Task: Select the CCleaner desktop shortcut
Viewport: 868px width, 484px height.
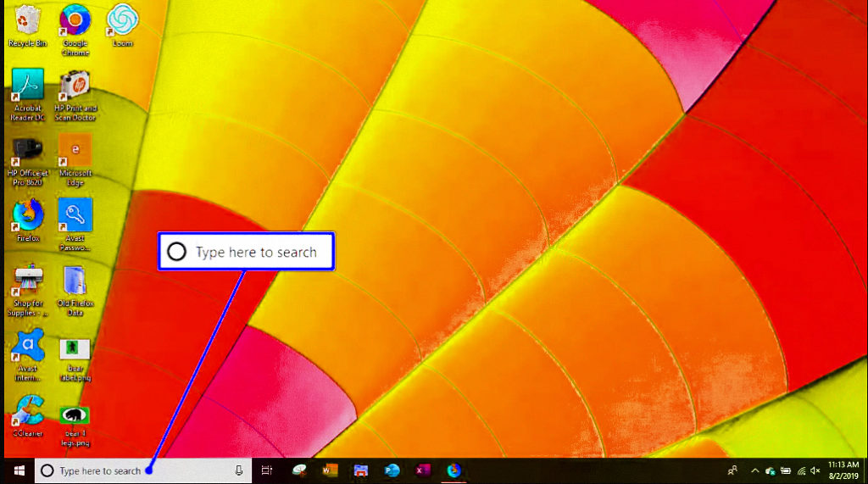Action: point(28,415)
